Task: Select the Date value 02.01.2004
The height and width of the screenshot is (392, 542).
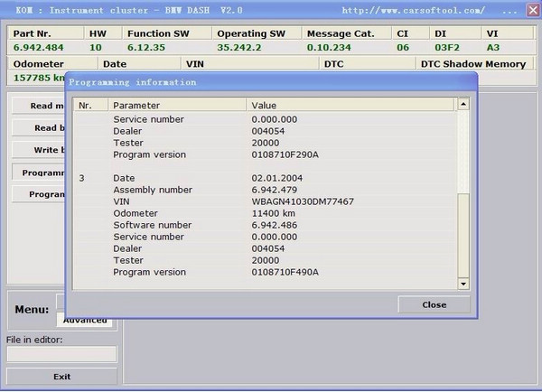Action: pyautogui.click(x=277, y=178)
